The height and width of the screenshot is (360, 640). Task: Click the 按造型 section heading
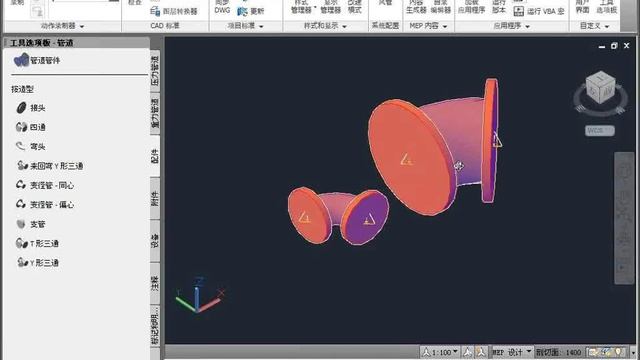[x=22, y=89]
